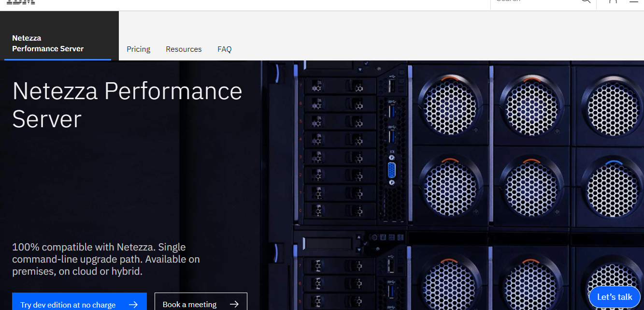This screenshot has height=310, width=644.
Task: Open the Let's talk chat button
Action: click(x=615, y=297)
